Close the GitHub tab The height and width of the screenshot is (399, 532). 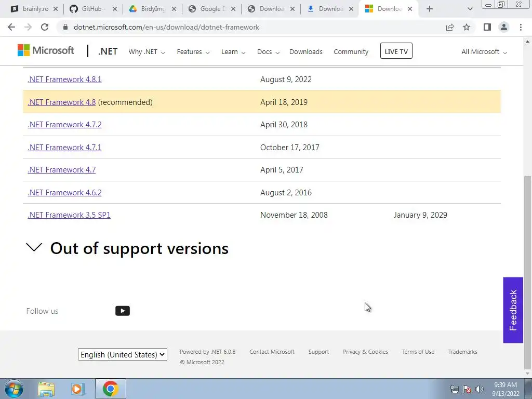(115, 9)
